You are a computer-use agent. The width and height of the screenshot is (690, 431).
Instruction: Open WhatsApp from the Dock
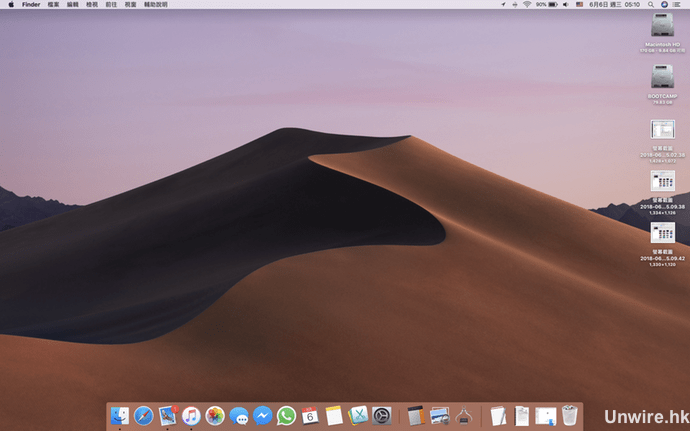point(286,416)
